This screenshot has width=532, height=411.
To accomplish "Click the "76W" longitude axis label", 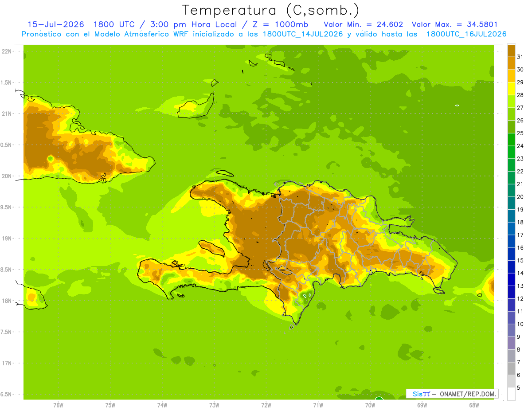I will (58, 406).
